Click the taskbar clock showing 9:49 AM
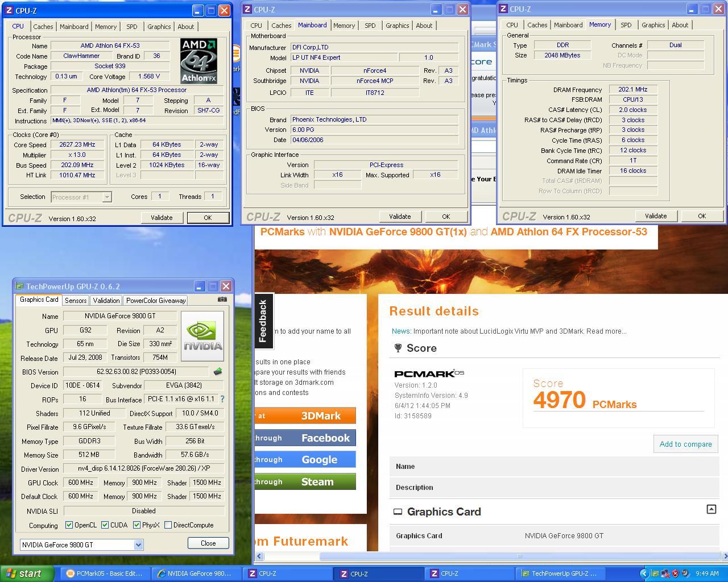Screen dimensions: 728x582 pos(706,573)
